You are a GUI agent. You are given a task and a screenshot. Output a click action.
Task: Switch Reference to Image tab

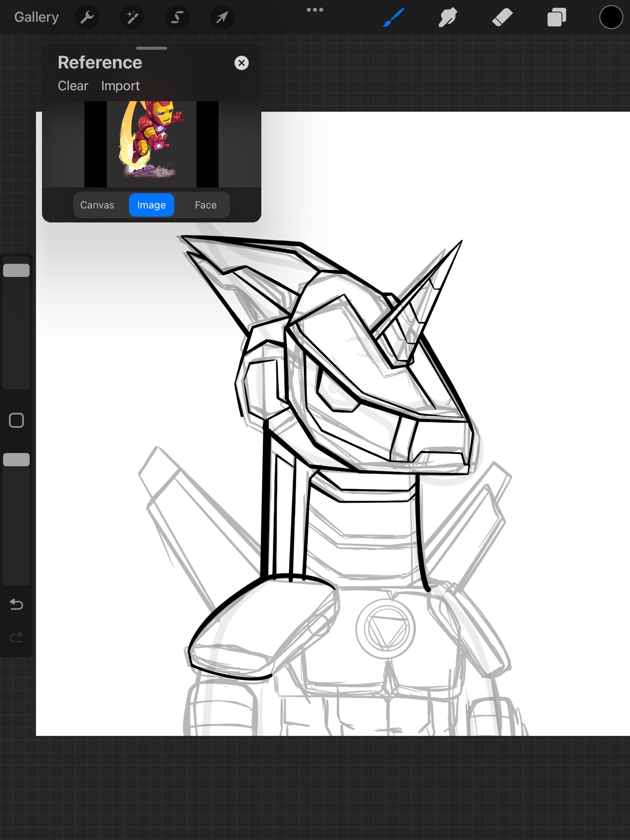click(151, 205)
